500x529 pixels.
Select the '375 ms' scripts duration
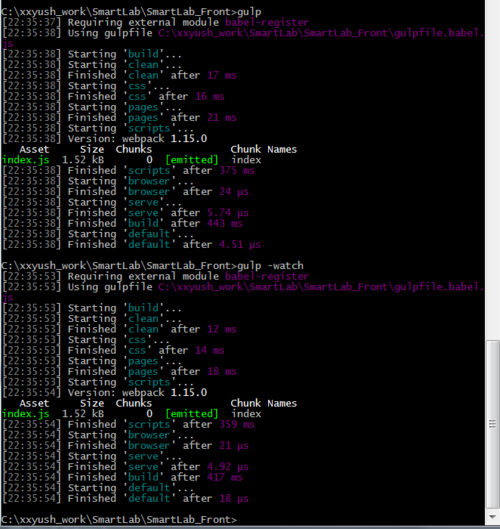pyautogui.click(x=237, y=170)
